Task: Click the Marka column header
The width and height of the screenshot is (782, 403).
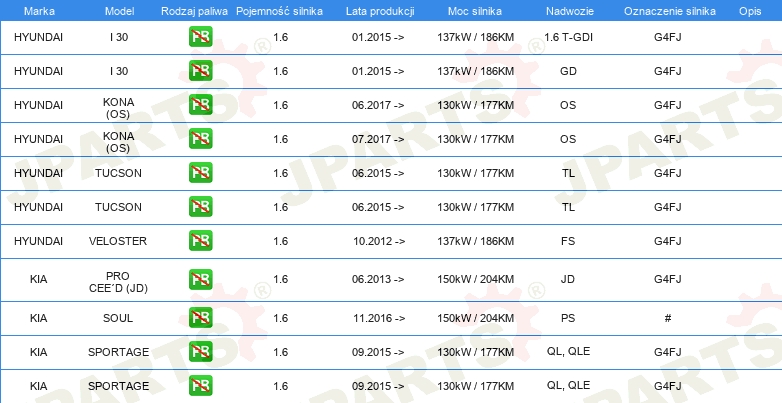Action: pyautogui.click(x=39, y=11)
